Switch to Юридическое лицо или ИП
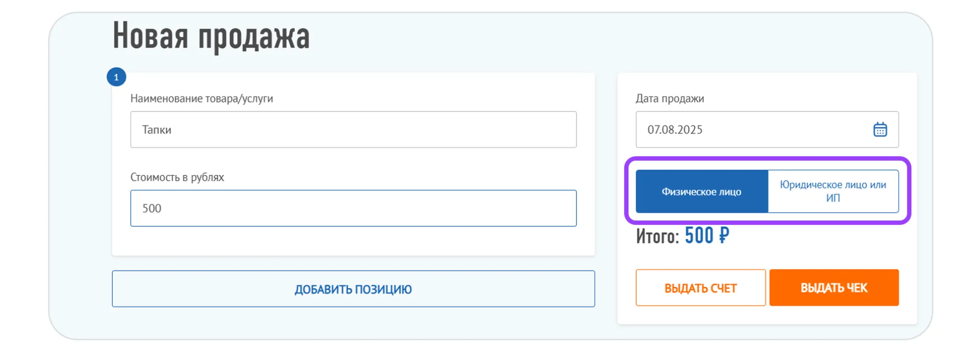980x352 pixels. (x=833, y=191)
